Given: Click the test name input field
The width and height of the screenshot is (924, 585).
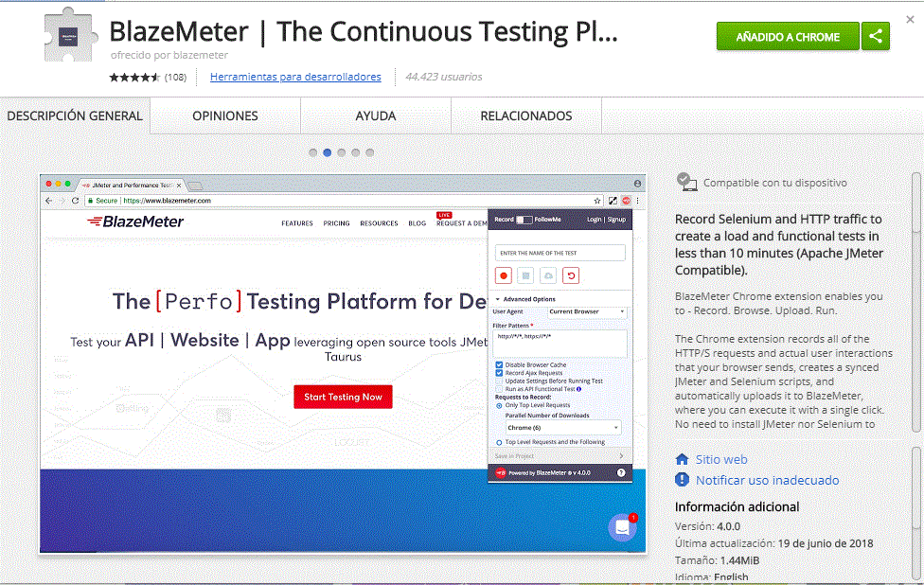Looking at the screenshot, I should point(560,254).
